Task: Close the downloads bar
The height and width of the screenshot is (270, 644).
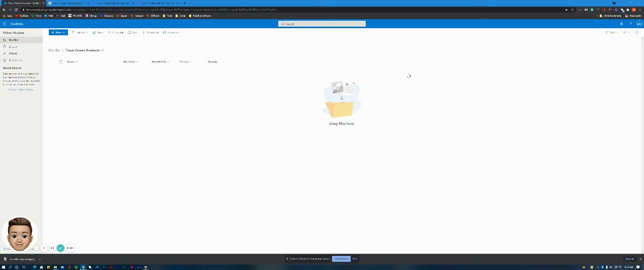Action: (640, 259)
